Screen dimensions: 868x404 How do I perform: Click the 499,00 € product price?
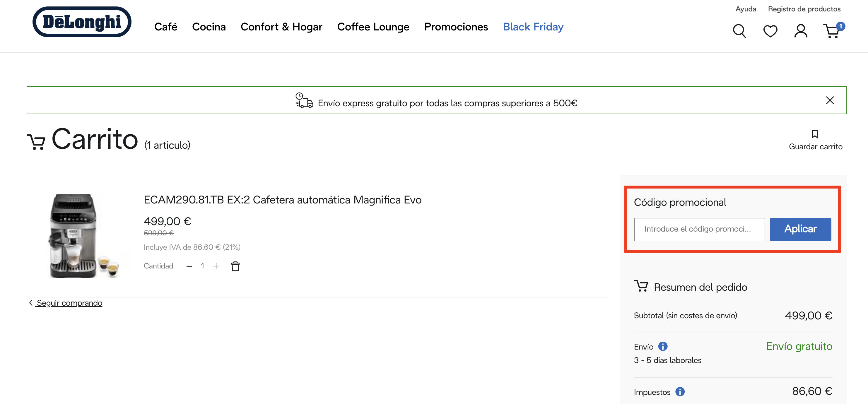(168, 221)
